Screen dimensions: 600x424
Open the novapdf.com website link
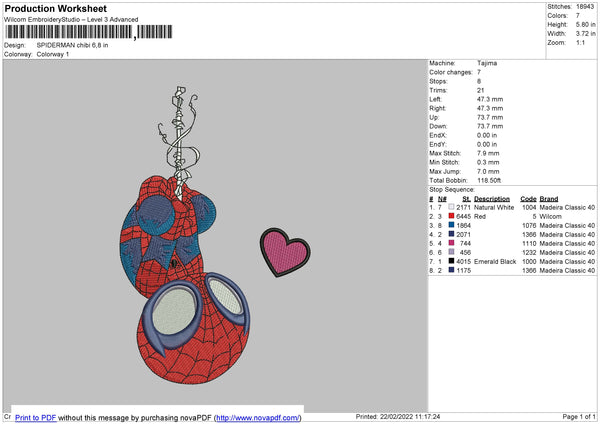pos(258,417)
